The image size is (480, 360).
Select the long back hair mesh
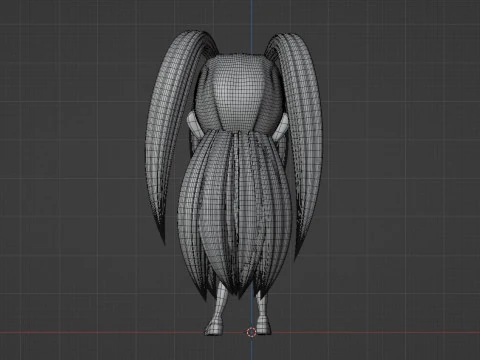pos(235,213)
